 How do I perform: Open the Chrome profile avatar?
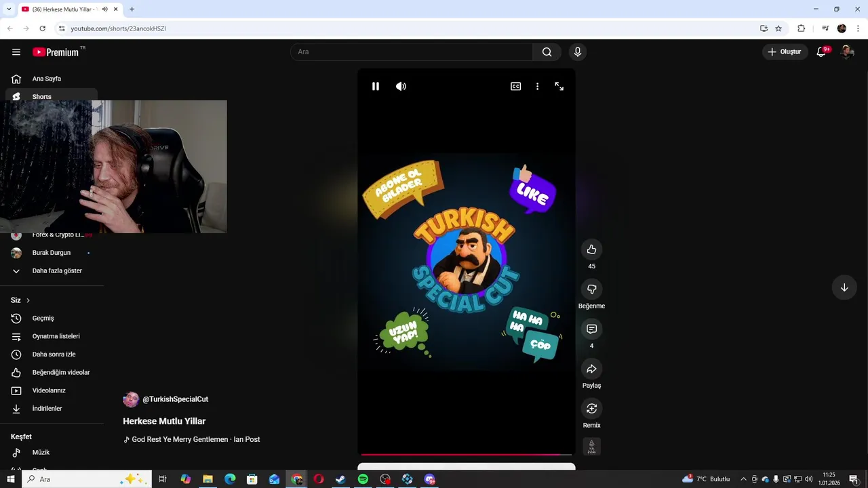pyautogui.click(x=842, y=28)
